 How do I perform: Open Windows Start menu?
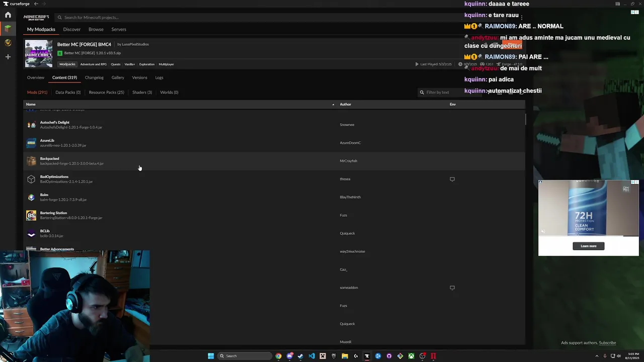coord(211,356)
